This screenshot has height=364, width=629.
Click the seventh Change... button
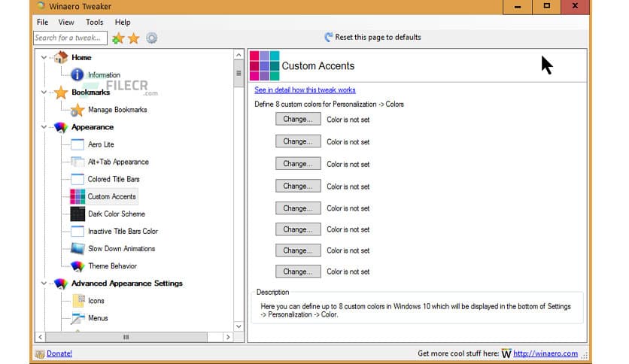298,250
